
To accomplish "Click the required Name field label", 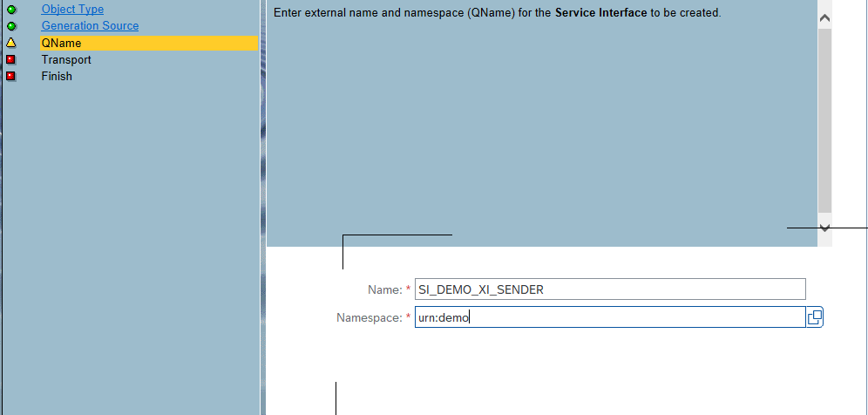I will pos(383,289).
